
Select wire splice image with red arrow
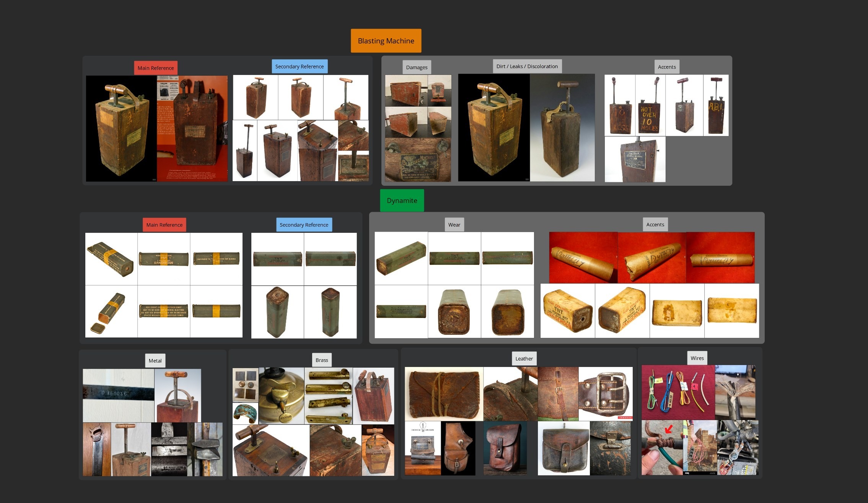pyautogui.click(x=662, y=448)
